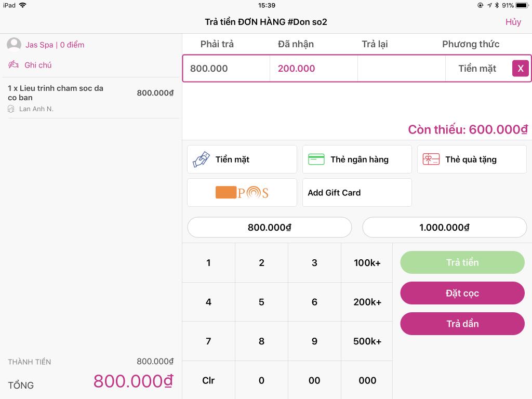Viewport: 532px width, 399px height.
Task: Clear the amount with Clr key
Action: (208, 380)
